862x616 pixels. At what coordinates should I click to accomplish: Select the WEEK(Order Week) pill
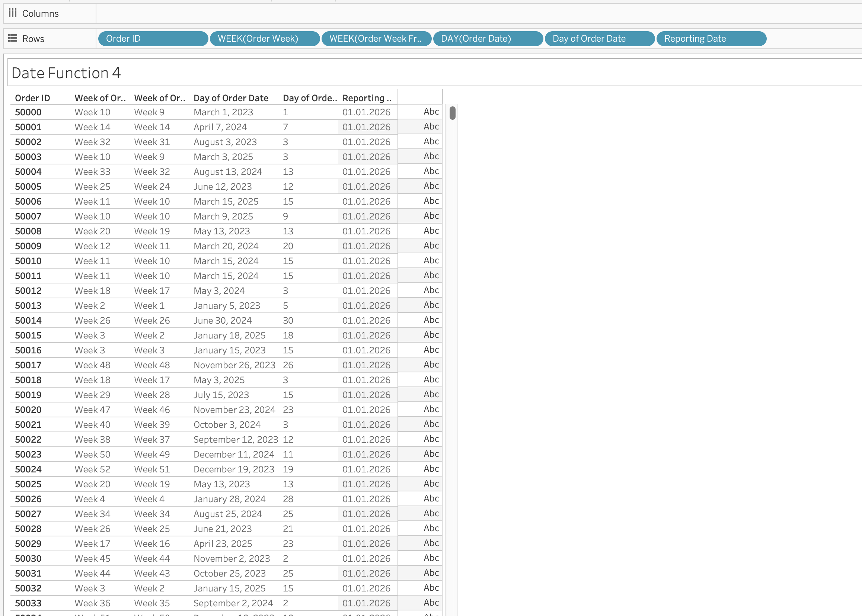264,38
